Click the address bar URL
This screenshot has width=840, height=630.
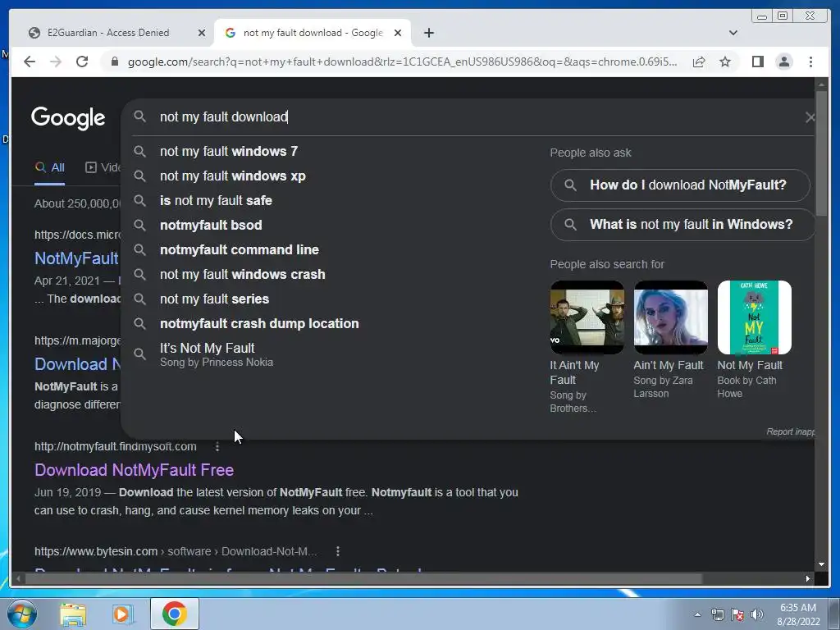pos(402,62)
